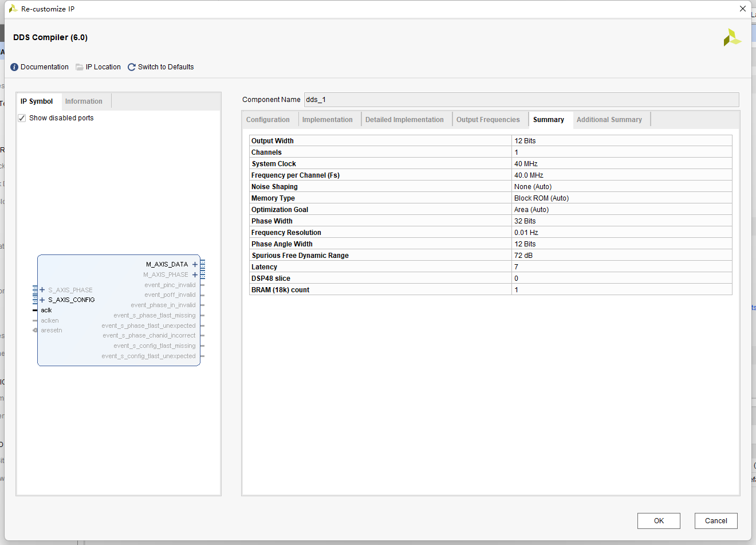This screenshot has height=545, width=756.
Task: Open the Configuration tab
Action: (268, 120)
